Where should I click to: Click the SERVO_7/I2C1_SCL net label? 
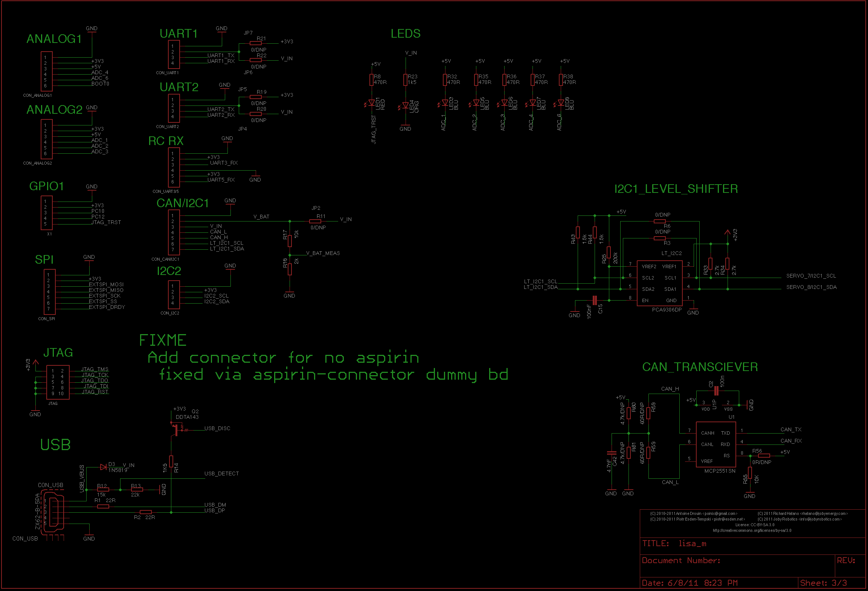(x=811, y=276)
